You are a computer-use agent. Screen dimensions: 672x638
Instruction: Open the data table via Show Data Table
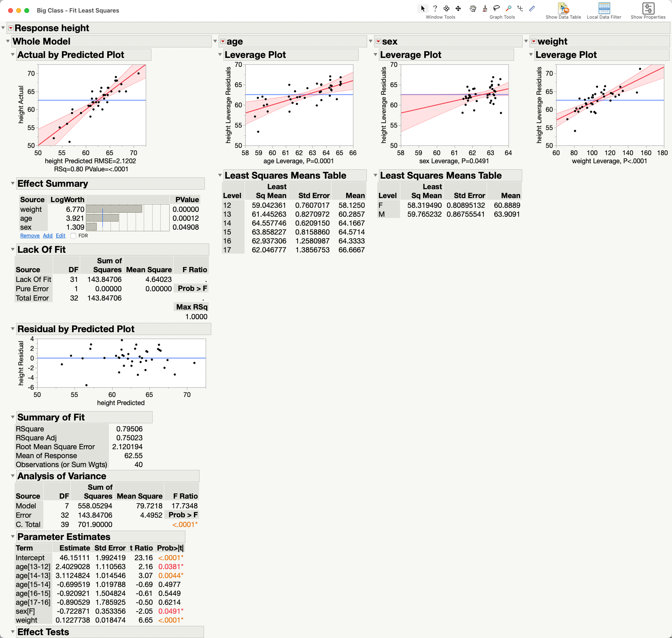[x=563, y=9]
